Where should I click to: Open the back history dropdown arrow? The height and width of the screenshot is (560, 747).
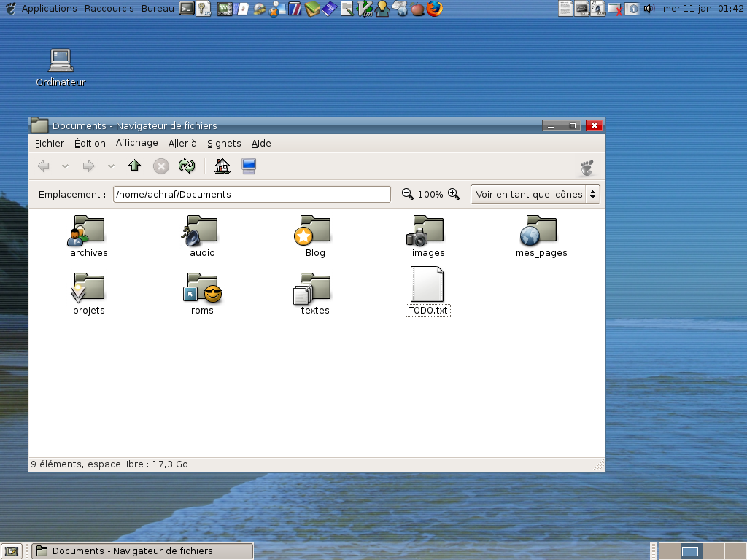(x=65, y=166)
